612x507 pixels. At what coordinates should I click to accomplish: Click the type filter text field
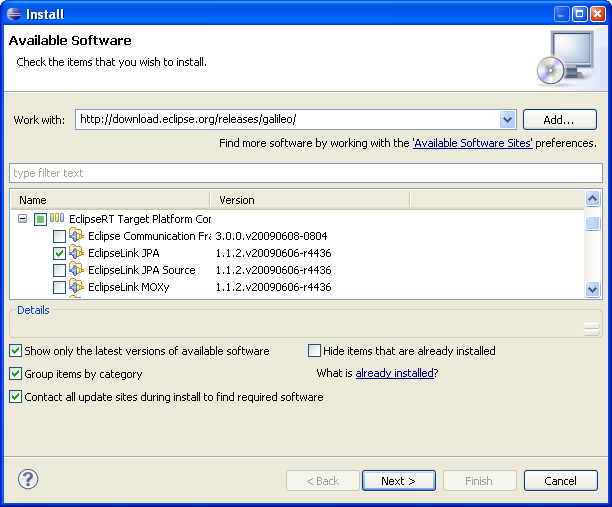coord(306,173)
